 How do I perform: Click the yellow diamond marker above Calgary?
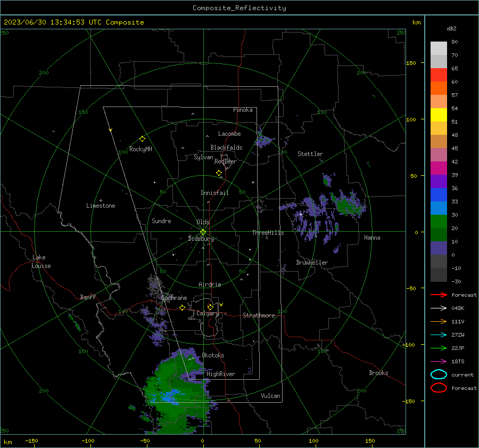[x=210, y=307]
